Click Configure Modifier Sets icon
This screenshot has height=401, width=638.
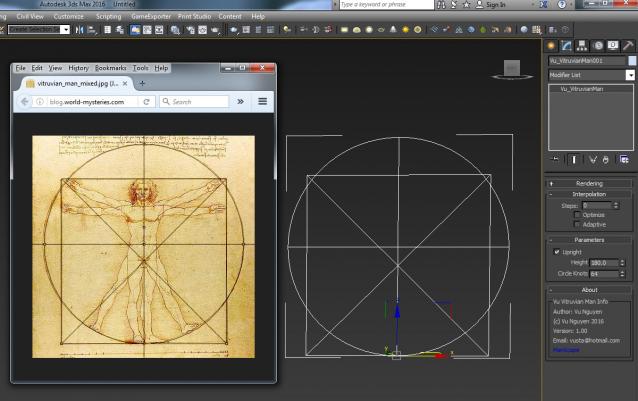pos(624,159)
